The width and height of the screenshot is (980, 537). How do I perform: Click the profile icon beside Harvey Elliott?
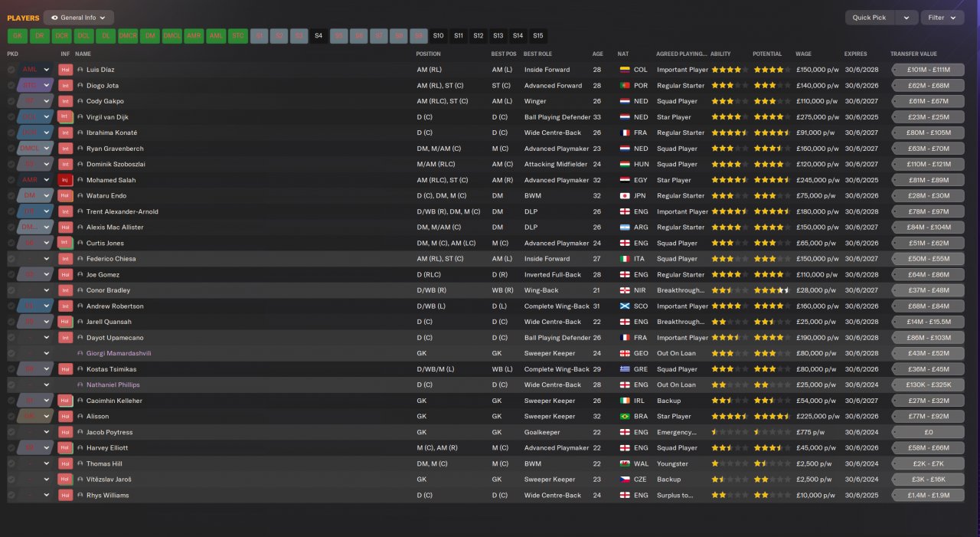(80, 448)
